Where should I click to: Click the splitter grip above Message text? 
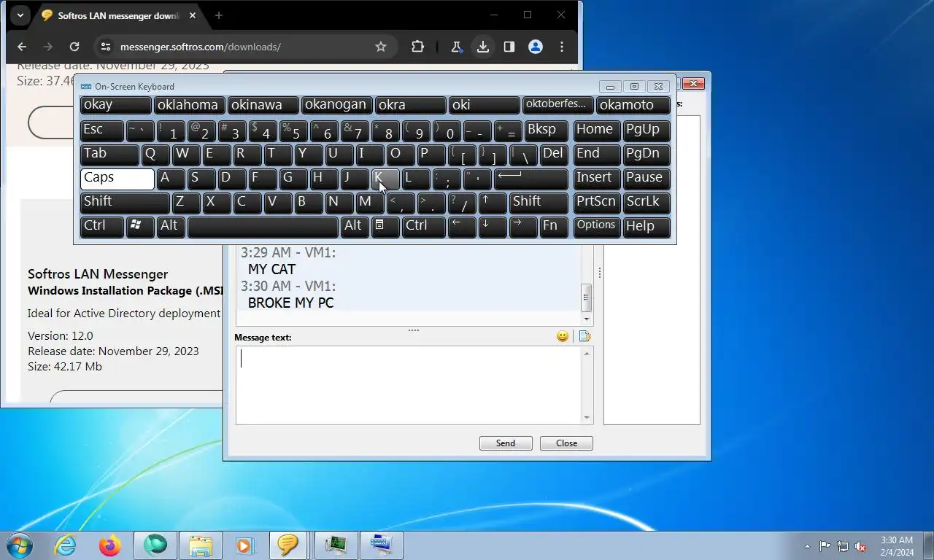pyautogui.click(x=414, y=330)
